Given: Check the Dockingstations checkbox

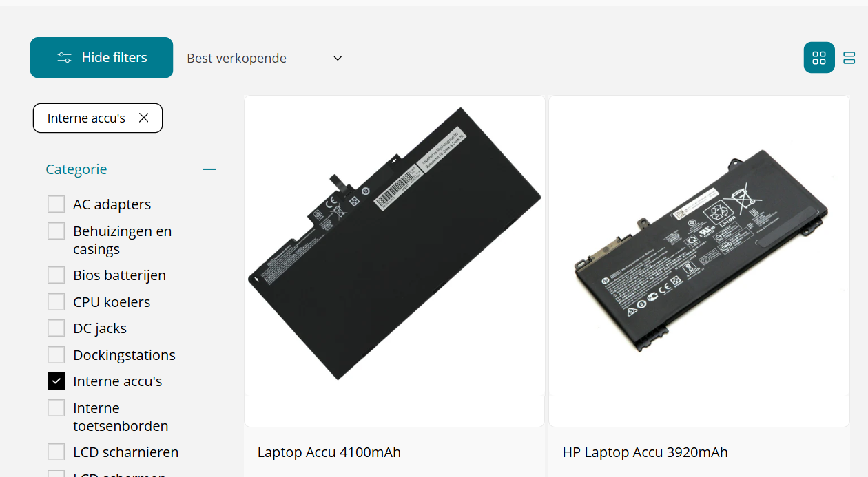Looking at the screenshot, I should pos(56,355).
